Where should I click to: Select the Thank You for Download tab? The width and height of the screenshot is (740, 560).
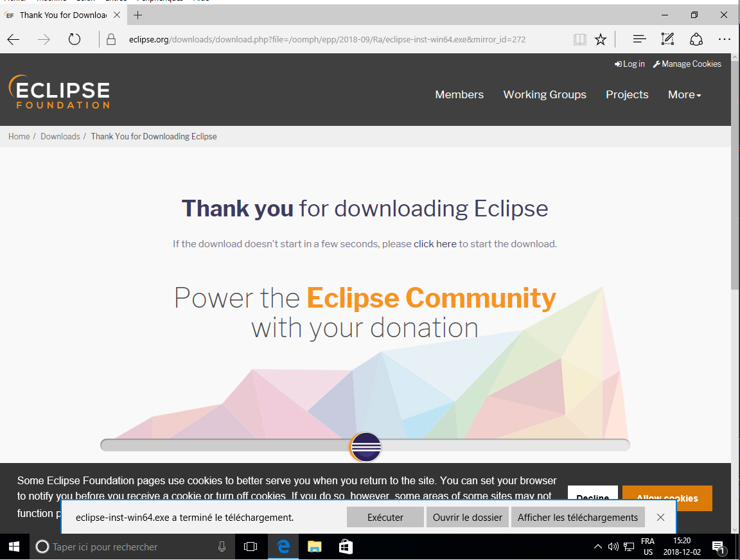[63, 15]
